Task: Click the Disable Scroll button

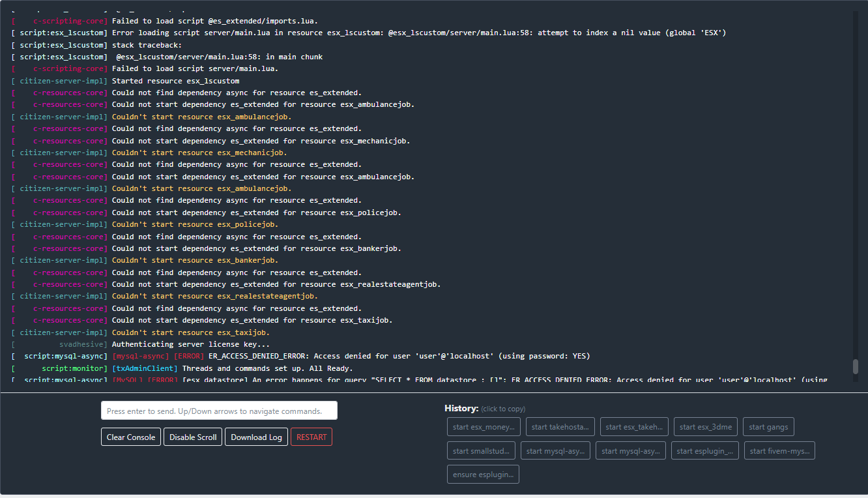Action: [x=193, y=437]
